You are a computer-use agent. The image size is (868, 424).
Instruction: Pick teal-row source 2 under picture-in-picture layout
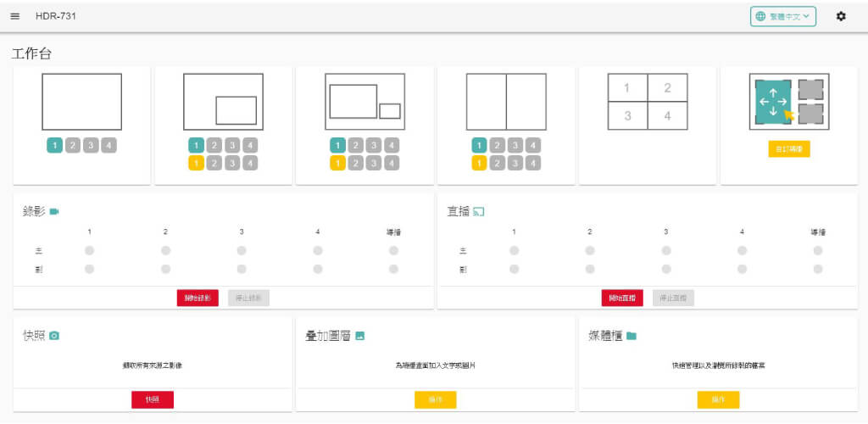(214, 145)
